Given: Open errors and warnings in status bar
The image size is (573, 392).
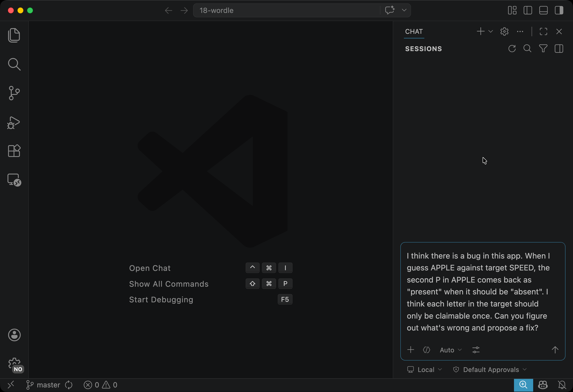Looking at the screenshot, I should pyautogui.click(x=100, y=385).
